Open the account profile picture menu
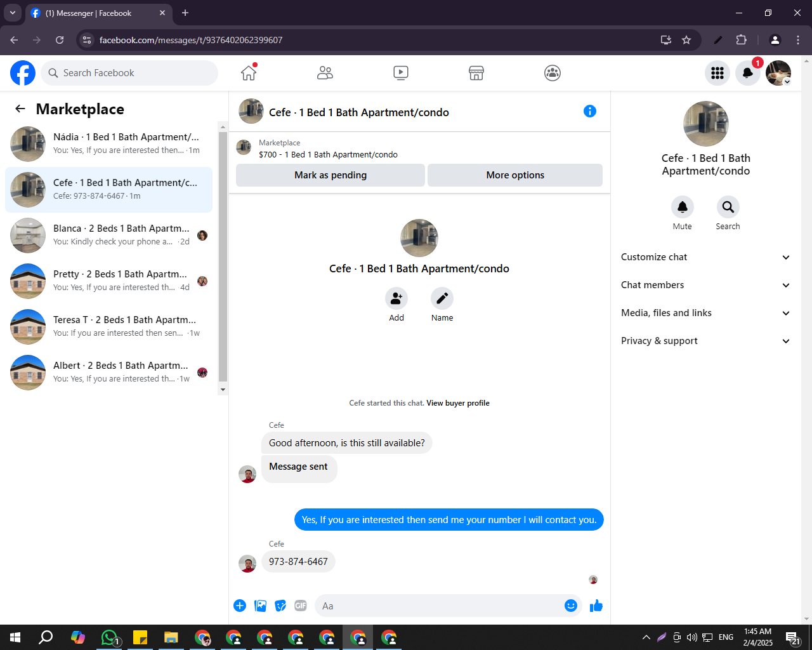Image resolution: width=812 pixels, height=650 pixels. (x=778, y=73)
